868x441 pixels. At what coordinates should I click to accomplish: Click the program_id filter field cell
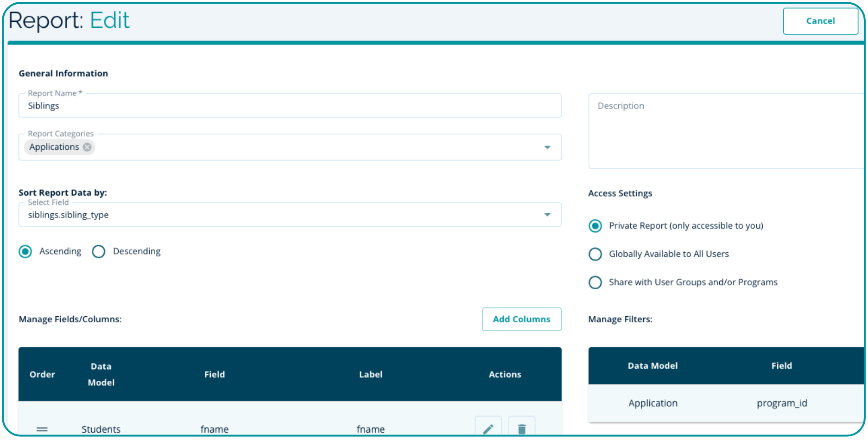pos(781,403)
